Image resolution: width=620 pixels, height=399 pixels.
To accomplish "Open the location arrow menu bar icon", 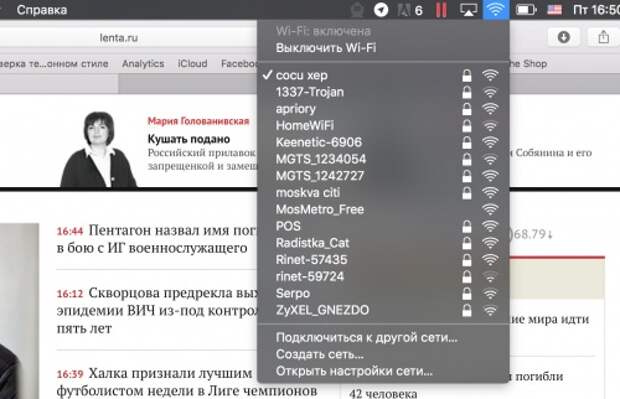I will click(381, 10).
